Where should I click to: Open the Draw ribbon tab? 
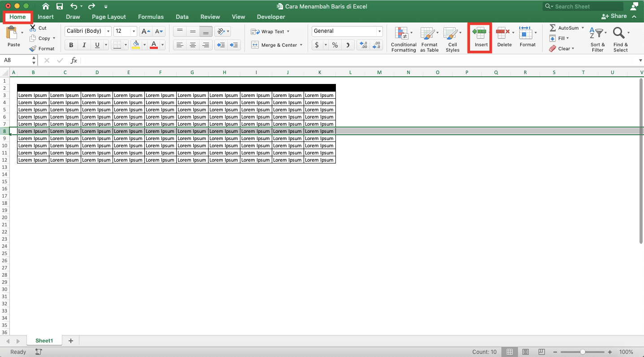tap(73, 17)
